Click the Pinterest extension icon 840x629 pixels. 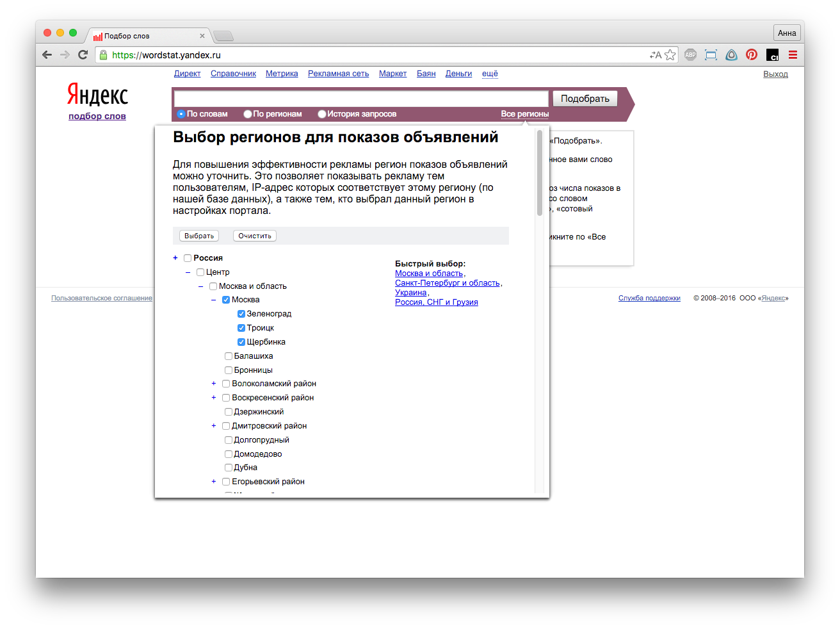point(752,55)
